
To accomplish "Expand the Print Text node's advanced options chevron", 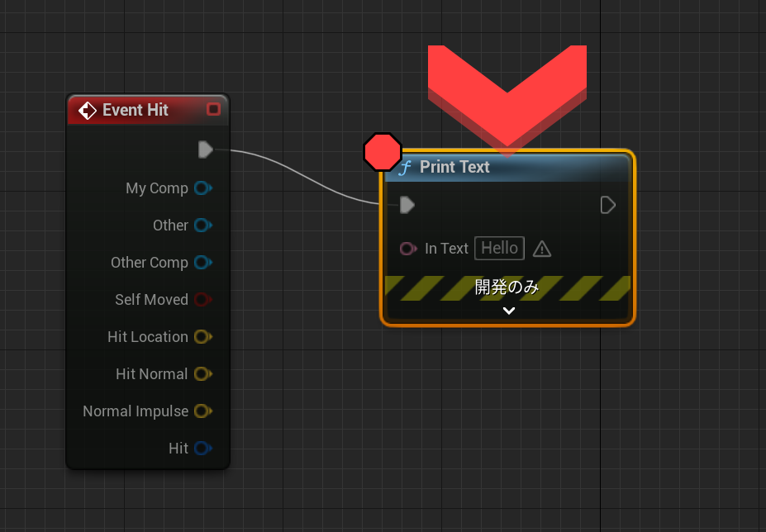I will [508, 311].
